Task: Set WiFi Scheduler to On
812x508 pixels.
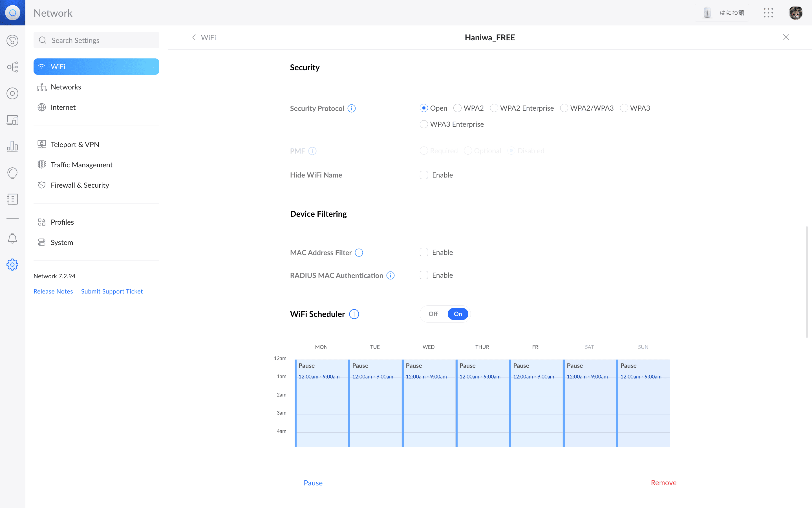Action: 458,314
